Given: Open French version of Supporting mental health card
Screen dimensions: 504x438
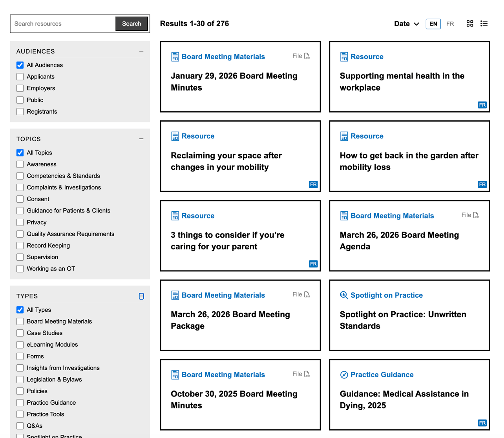Looking at the screenshot, I should point(482,105).
